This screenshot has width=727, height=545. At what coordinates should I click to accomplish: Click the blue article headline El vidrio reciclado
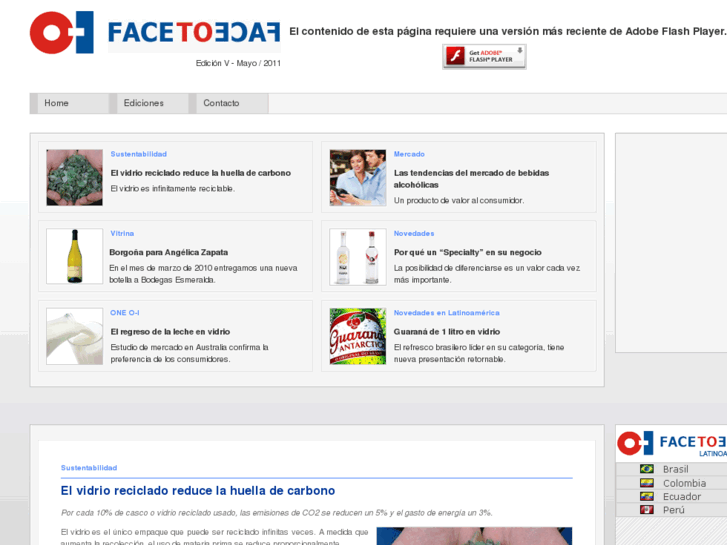pos(198,491)
